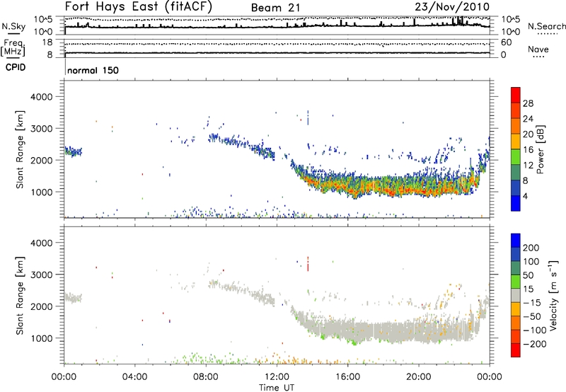This screenshot has height=392, width=566.
Task: Select the teal 8–12 dB power swatch
Action: coord(516,173)
